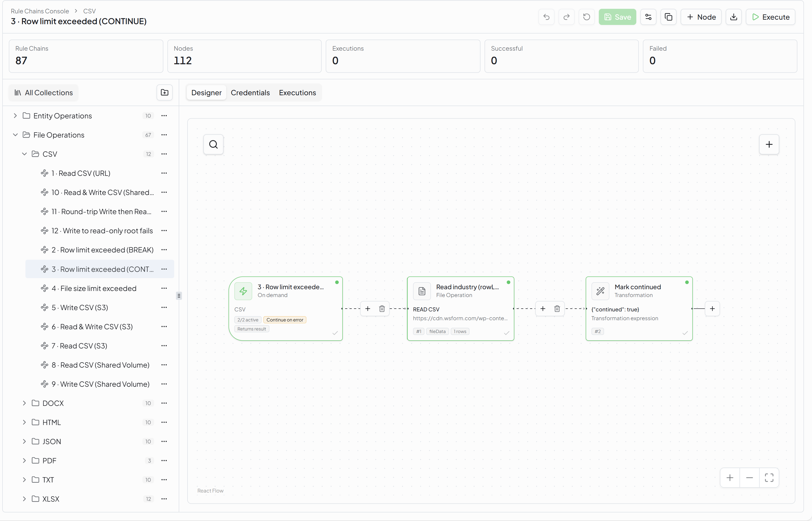Click the 1 rows tag
This screenshot has width=812, height=521.
460,331
